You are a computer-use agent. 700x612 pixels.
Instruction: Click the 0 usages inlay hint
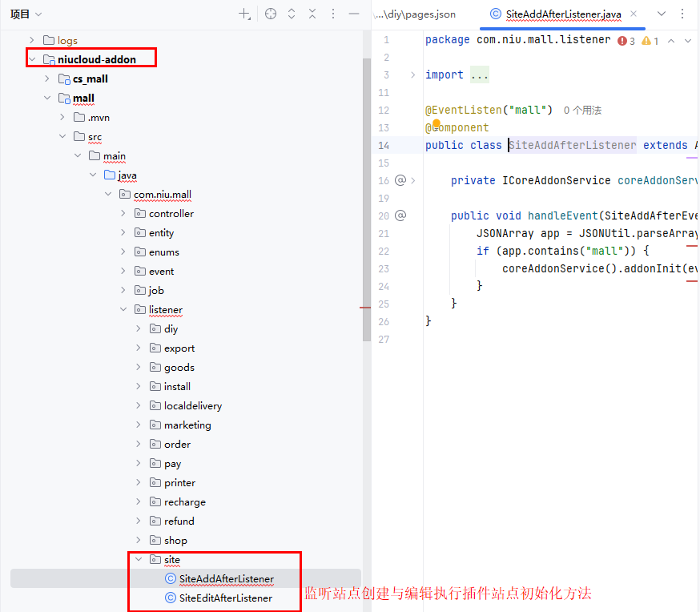pos(582,110)
